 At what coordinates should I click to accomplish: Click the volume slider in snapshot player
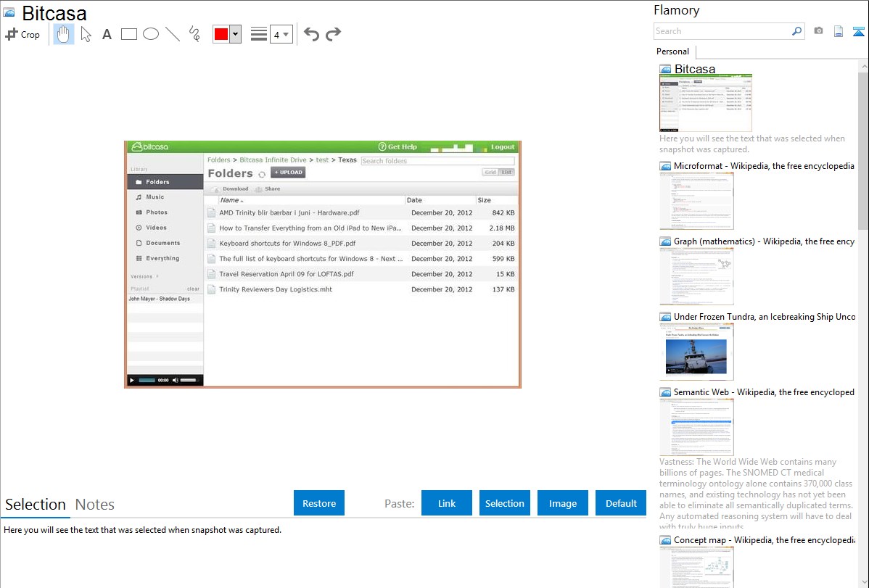coord(189,380)
